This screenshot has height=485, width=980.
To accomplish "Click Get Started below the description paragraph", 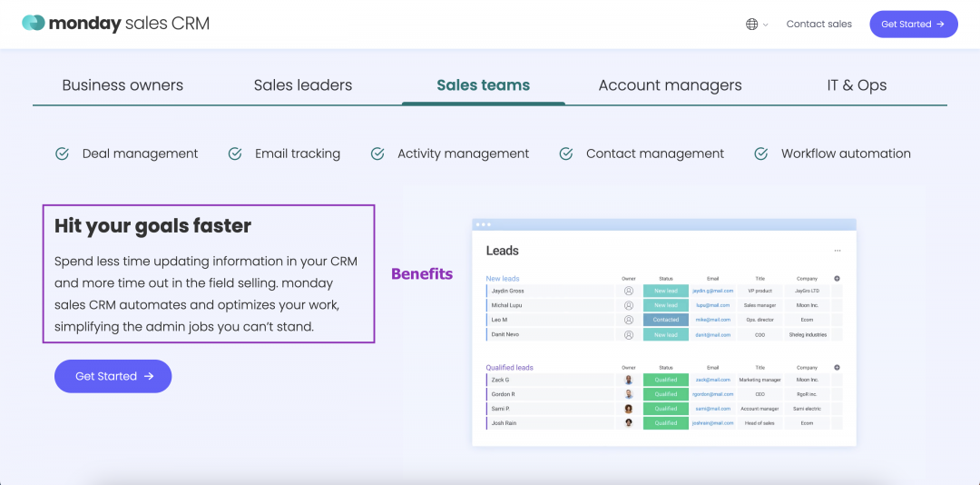I will point(113,376).
